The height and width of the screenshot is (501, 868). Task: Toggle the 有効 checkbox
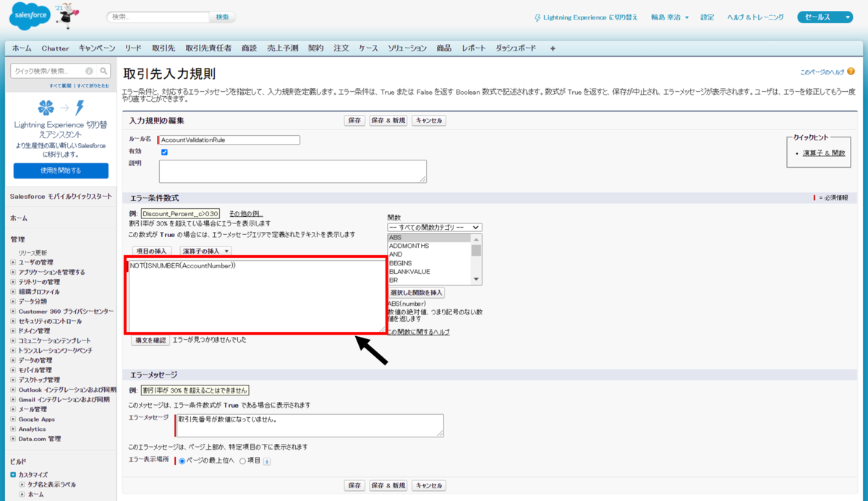tap(164, 152)
